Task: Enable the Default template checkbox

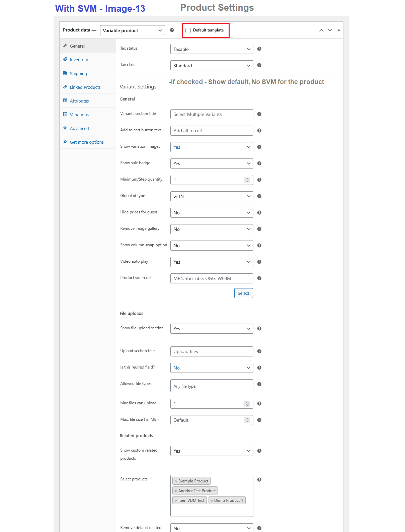Action: point(188,30)
